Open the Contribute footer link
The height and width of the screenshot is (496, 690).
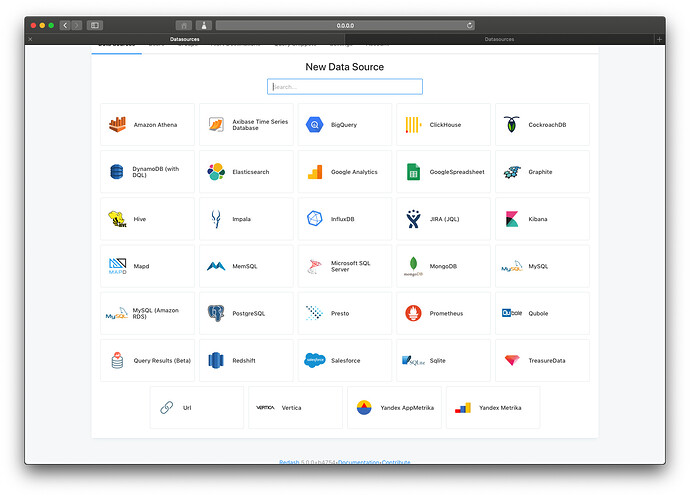point(396,462)
